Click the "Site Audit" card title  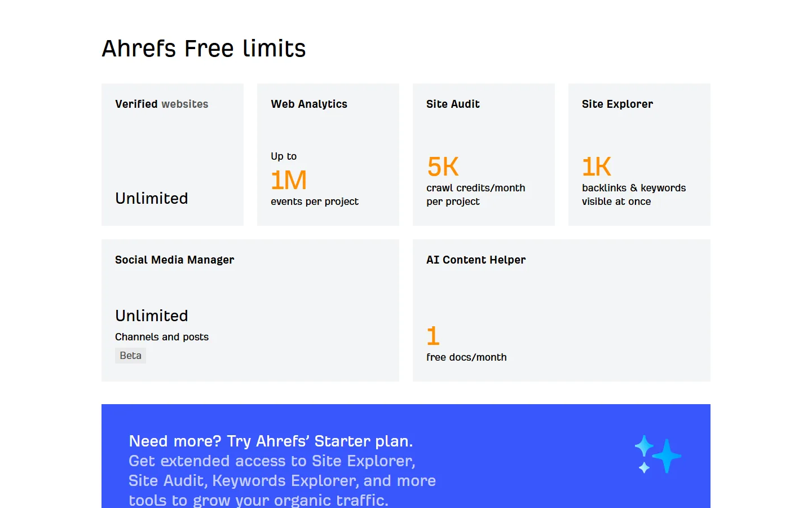click(453, 104)
